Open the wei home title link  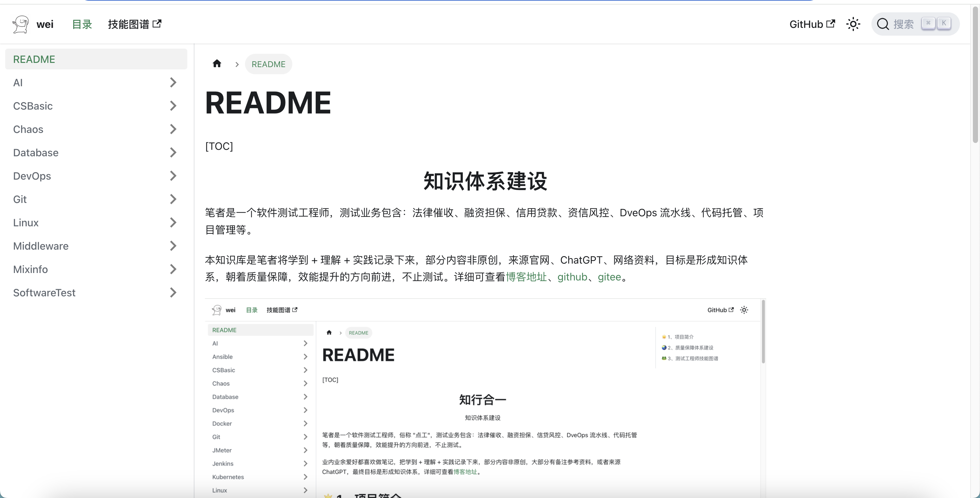point(45,24)
